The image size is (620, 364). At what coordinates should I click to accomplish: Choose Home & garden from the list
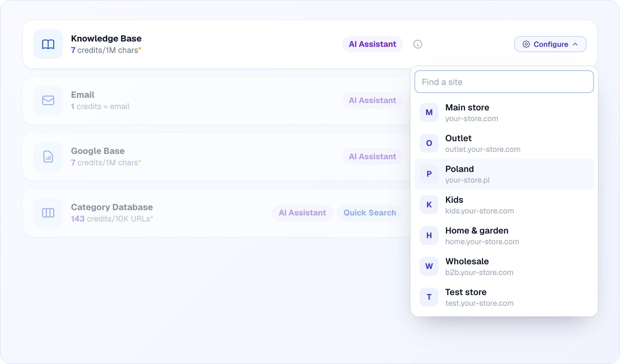point(504,236)
